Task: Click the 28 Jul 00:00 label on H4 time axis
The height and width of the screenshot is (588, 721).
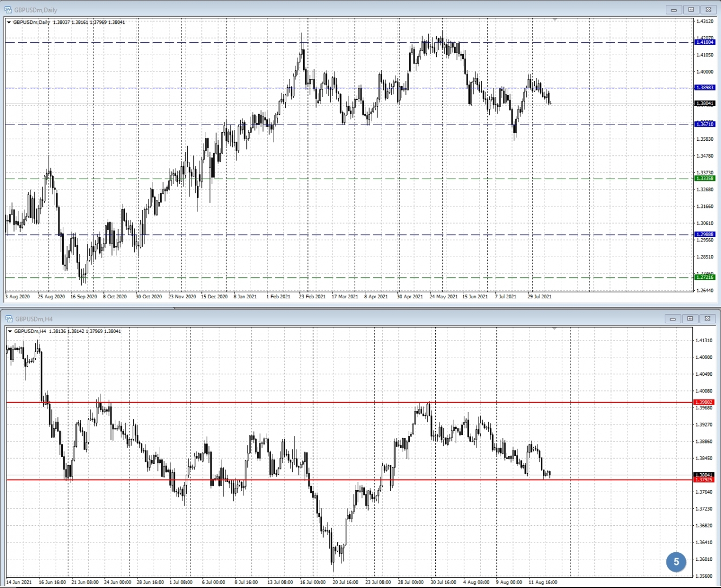Action: [411, 583]
